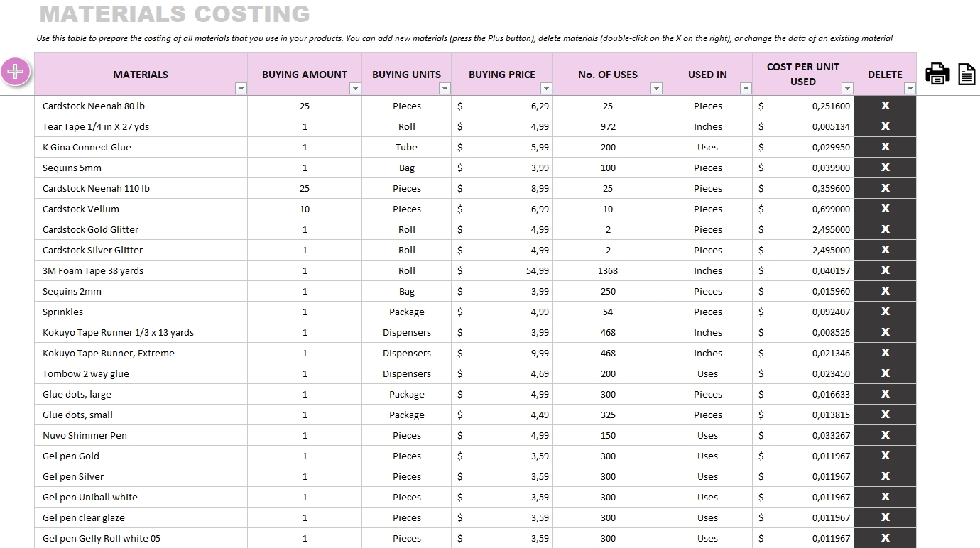Open the document report icon
Screen dimensions: 980x548
(967, 73)
